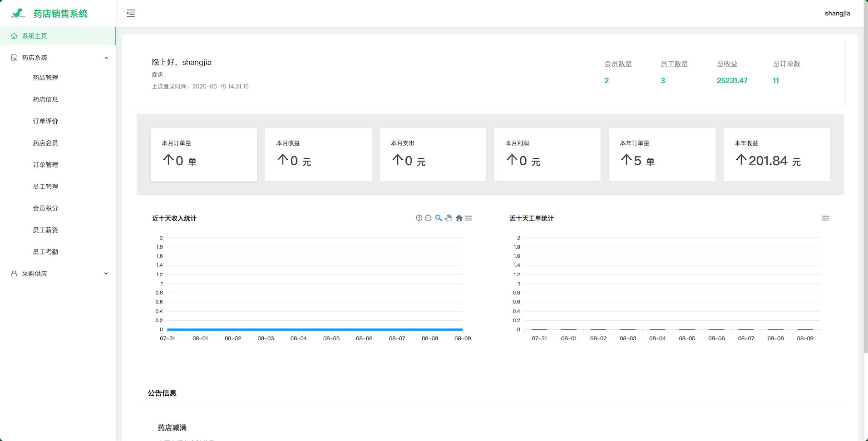Click zoom out icon on income chart

(x=428, y=218)
